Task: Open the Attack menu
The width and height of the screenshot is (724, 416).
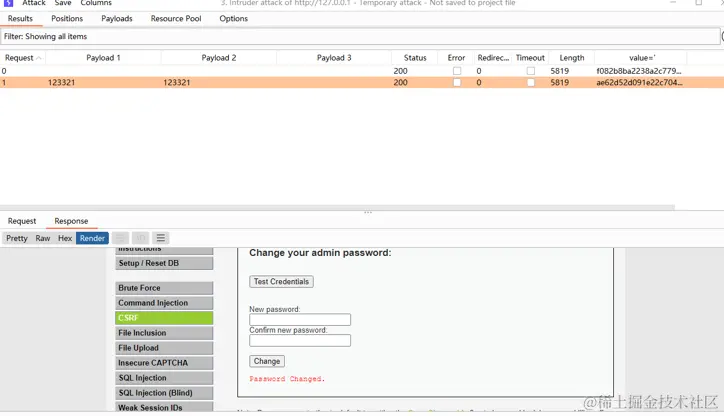Action: tap(34, 3)
